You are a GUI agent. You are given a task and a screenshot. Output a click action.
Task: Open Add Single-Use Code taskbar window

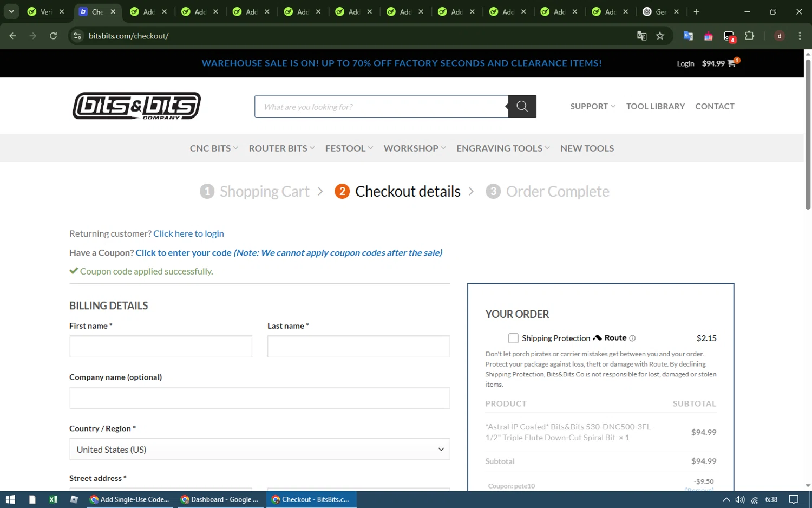tap(130, 499)
